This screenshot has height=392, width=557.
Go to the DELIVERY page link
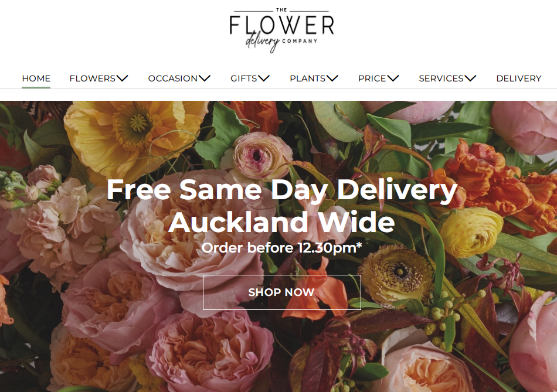(x=519, y=78)
